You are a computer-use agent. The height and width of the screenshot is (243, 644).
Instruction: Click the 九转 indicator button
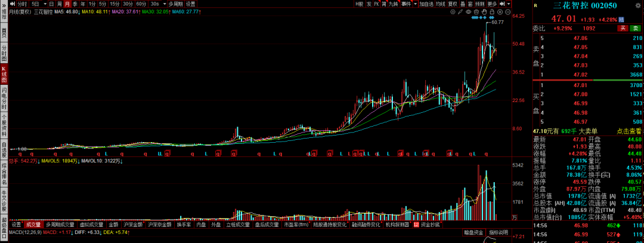(394, 4)
